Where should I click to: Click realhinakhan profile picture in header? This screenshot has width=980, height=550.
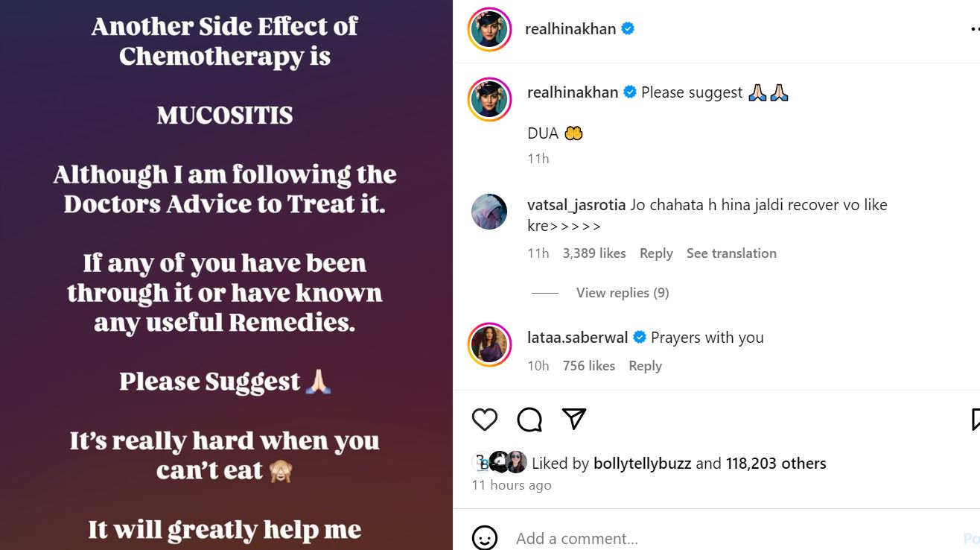(x=489, y=29)
